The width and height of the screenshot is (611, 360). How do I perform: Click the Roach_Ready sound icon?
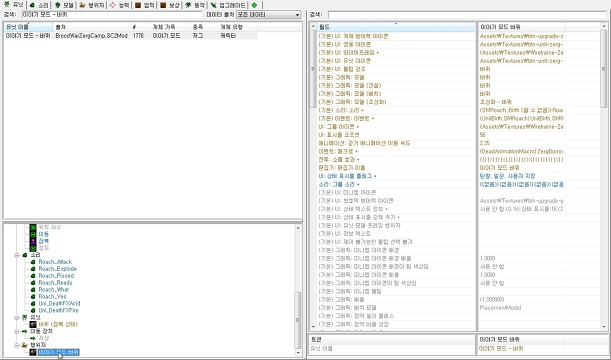point(33,283)
